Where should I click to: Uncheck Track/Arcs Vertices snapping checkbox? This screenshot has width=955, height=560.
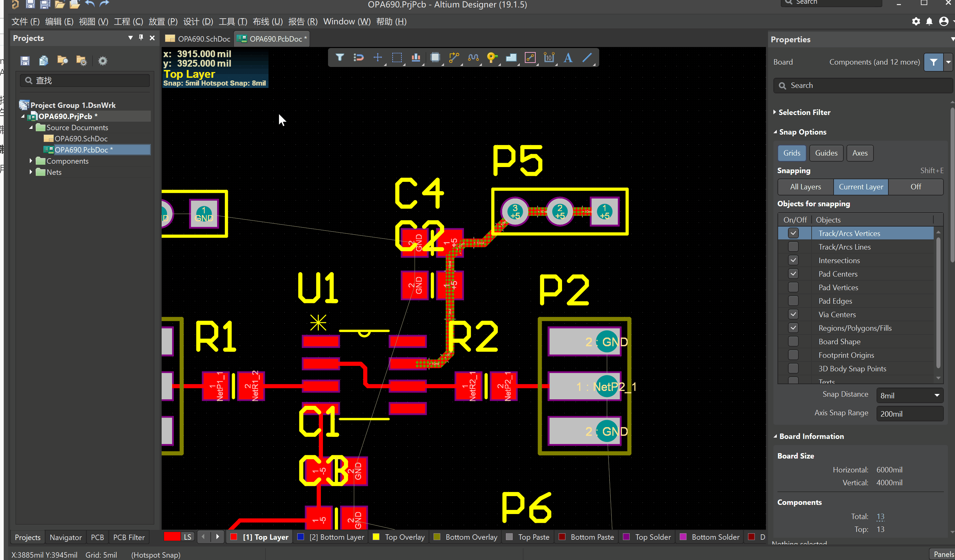click(793, 233)
